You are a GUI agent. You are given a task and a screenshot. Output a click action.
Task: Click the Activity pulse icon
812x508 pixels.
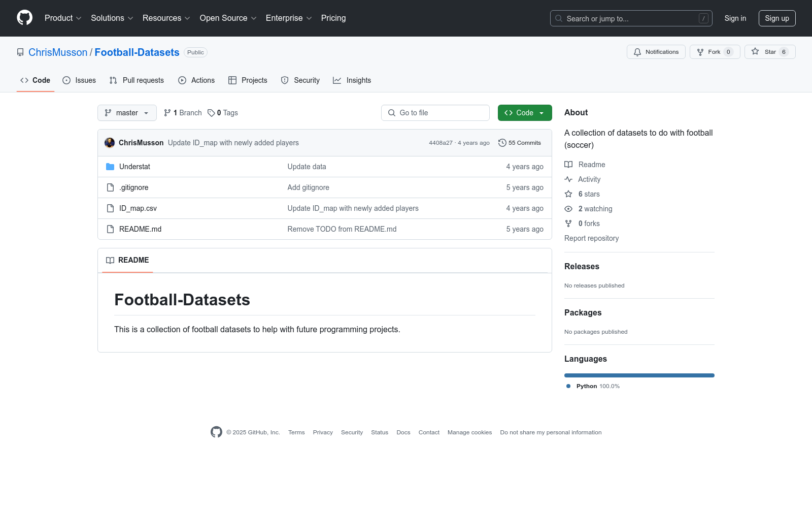568,179
